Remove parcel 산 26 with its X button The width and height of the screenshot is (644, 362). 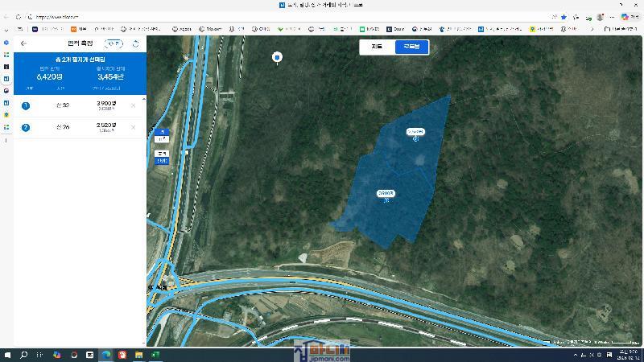point(134,127)
